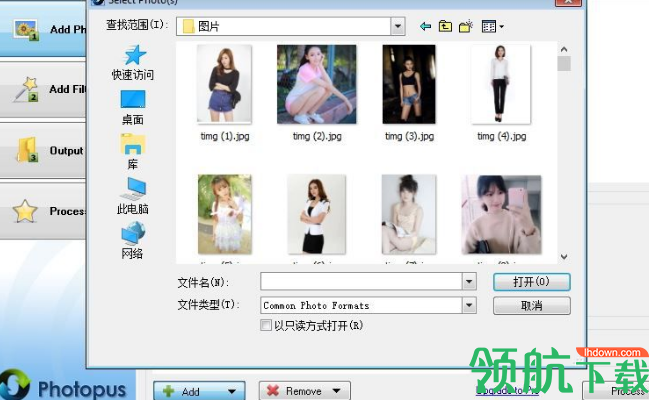Create a new folder icon
Screen dimensions: 649x400
click(466, 27)
